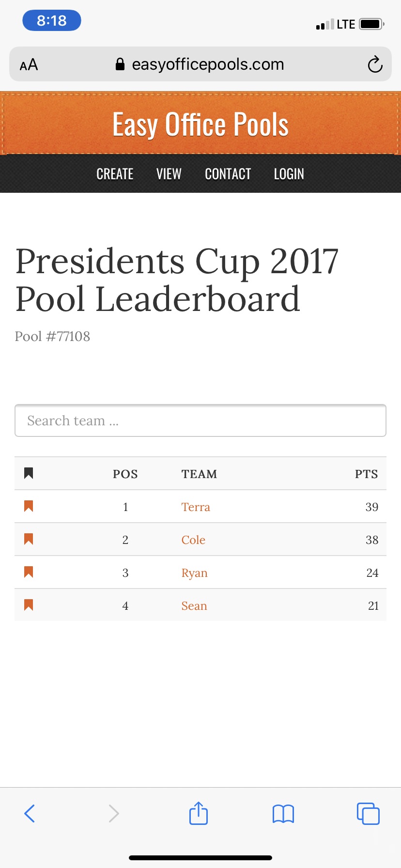This screenshot has width=401, height=868.
Task: Open the page text size options with AA
Action: 28,63
